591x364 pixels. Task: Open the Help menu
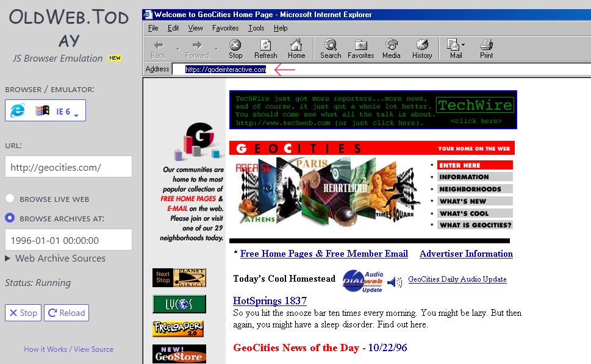click(281, 28)
